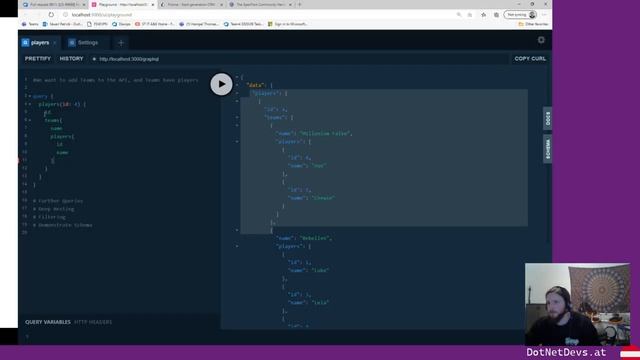Screen dimensions: 640x360
Task: Click the "# Further Queries" comment line
Action: [58, 201]
